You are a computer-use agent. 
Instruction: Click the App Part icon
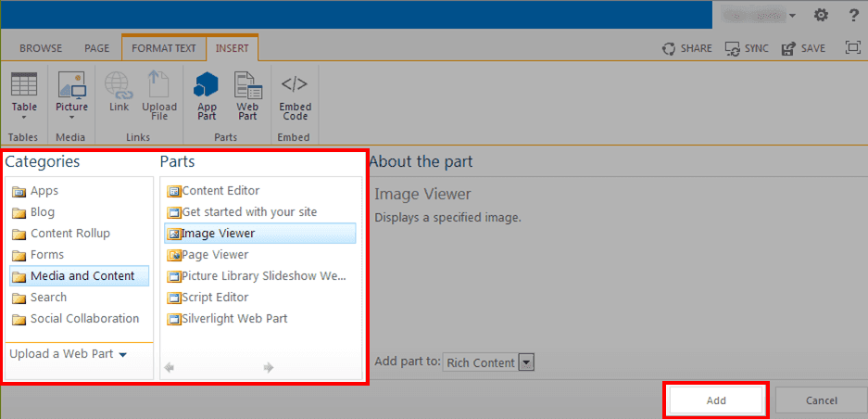(x=207, y=85)
